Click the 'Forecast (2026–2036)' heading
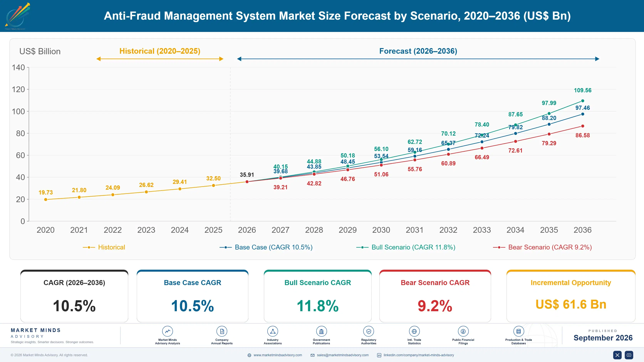The image size is (644, 362). pyautogui.click(x=418, y=51)
